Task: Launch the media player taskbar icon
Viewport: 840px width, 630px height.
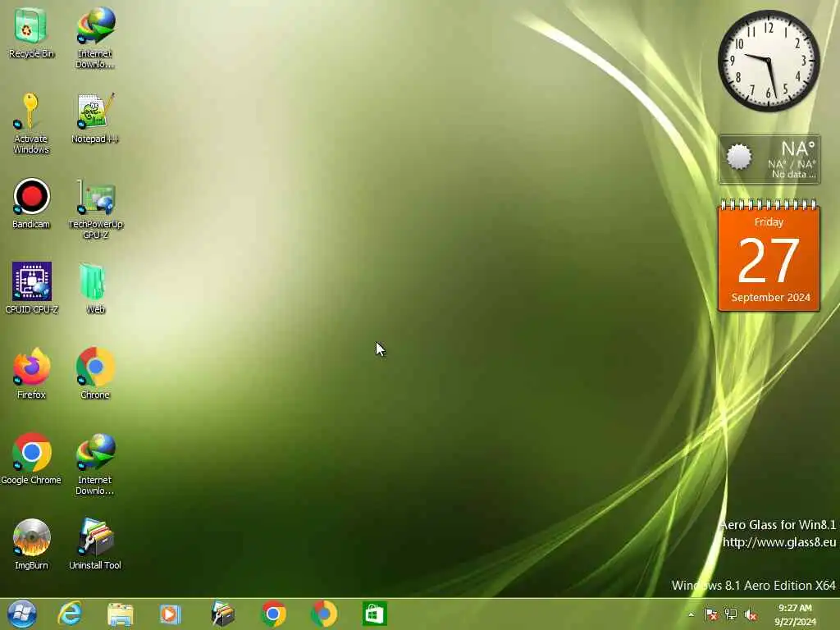Action: (170, 614)
